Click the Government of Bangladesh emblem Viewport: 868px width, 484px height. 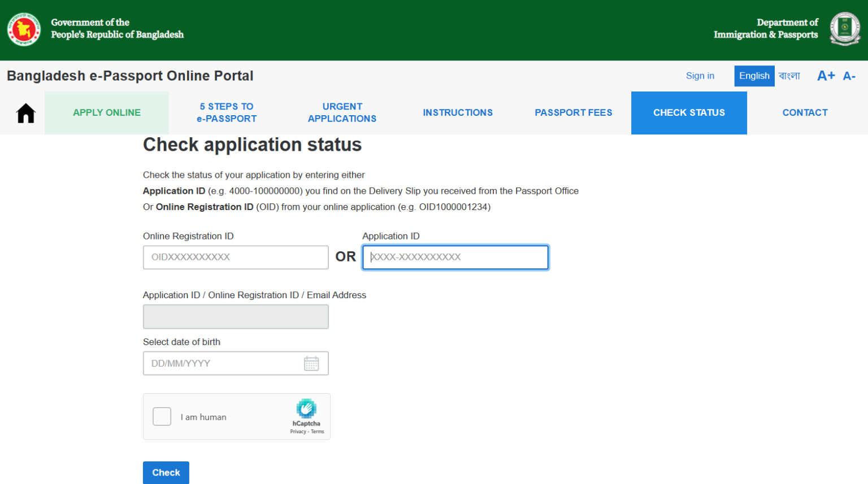pos(23,29)
